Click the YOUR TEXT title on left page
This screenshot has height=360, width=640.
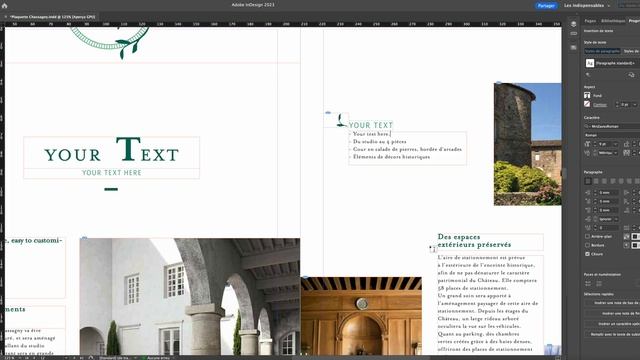[111, 150]
